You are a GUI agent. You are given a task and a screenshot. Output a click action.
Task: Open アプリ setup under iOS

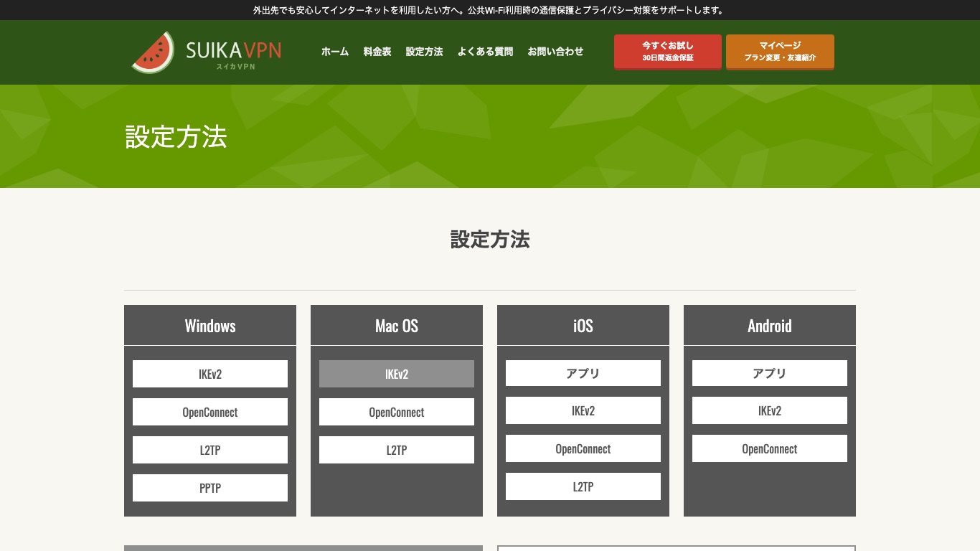tap(583, 373)
